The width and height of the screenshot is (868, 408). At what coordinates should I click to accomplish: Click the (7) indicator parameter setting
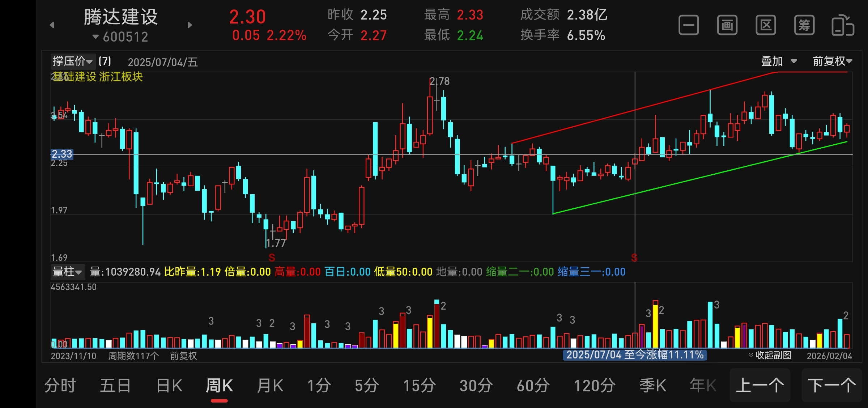(x=105, y=61)
